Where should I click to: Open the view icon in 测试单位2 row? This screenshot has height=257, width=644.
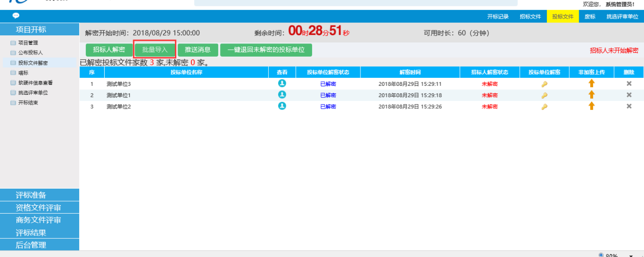tap(282, 106)
